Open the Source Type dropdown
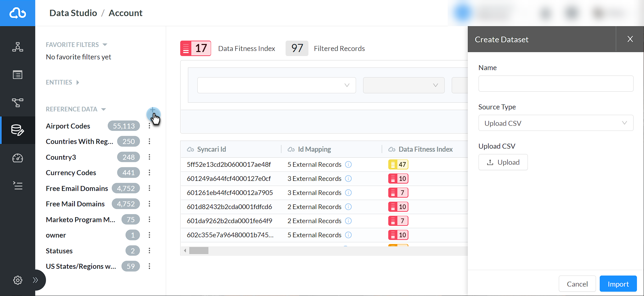Viewport: 644px width, 296px height. tap(556, 123)
